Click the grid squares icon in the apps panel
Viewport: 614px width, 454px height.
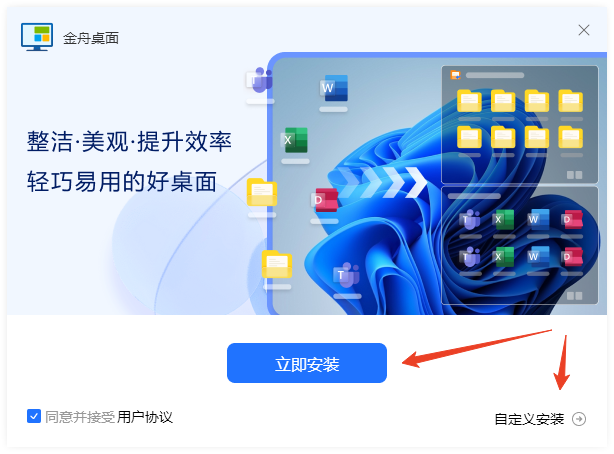click(574, 296)
